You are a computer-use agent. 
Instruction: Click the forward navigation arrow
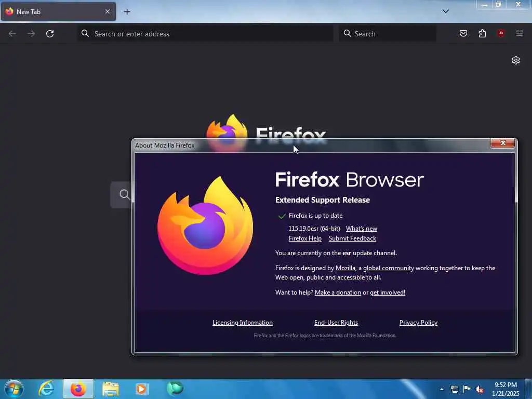tap(31, 34)
